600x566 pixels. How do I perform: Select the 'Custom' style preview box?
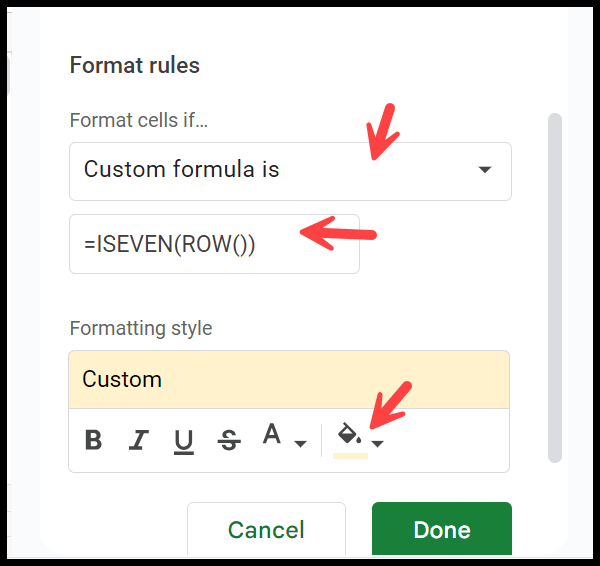tap(289, 380)
